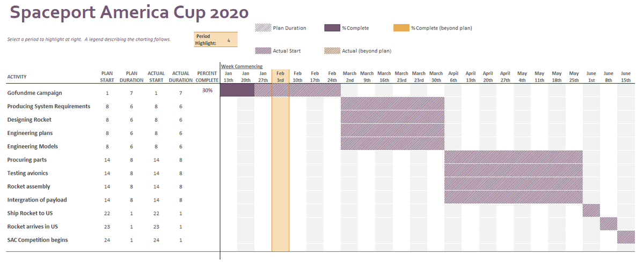Click the highlighted Feb 3rd week header
The image size is (644, 269).
click(281, 77)
